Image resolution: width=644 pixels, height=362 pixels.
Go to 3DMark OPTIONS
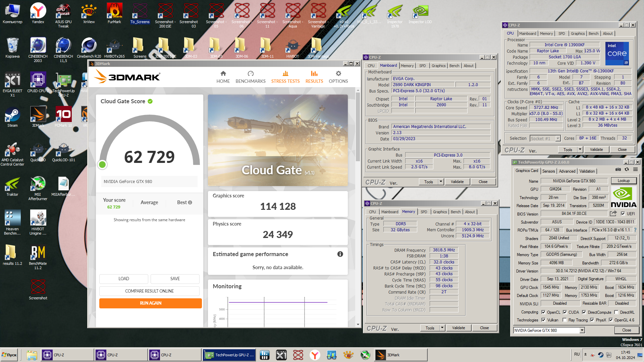338,77
